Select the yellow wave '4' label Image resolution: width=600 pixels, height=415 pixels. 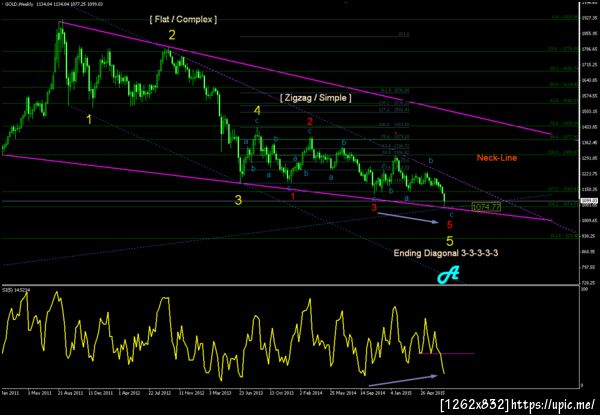(x=257, y=111)
